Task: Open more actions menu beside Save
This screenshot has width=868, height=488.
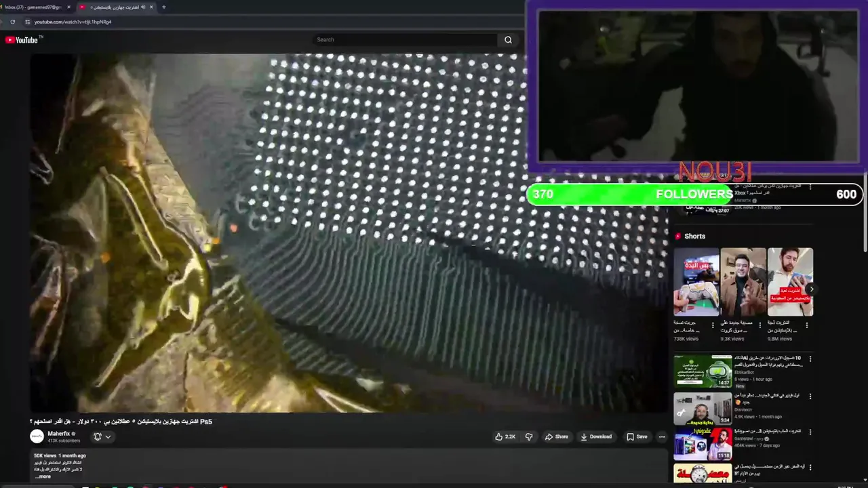Action: [662, 436]
